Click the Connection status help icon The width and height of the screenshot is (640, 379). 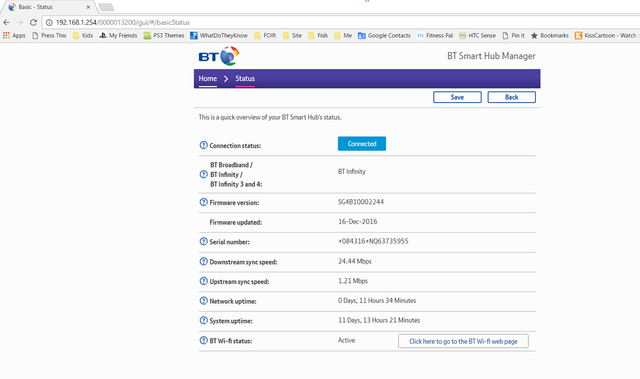(203, 145)
